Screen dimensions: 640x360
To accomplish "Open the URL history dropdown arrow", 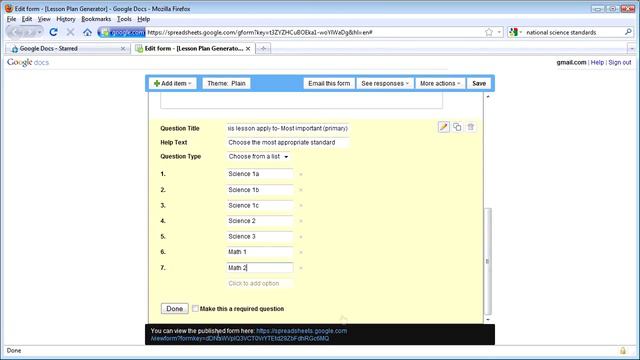I will click(499, 32).
